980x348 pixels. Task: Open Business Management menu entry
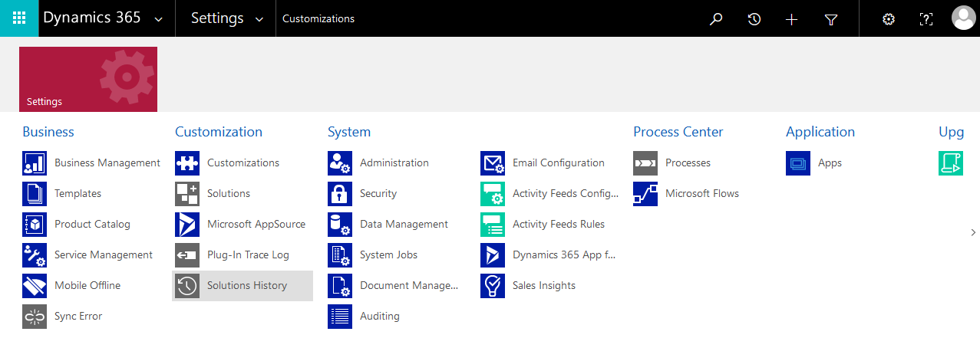(x=107, y=163)
